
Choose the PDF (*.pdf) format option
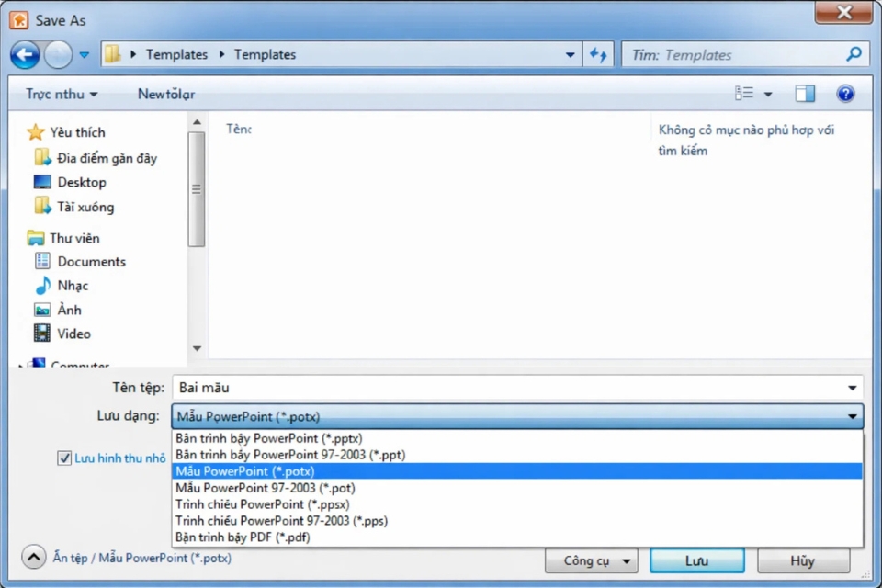pyautogui.click(x=243, y=537)
